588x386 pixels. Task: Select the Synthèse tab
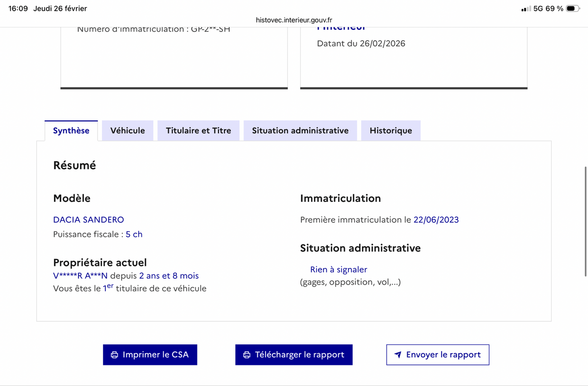pyautogui.click(x=71, y=131)
